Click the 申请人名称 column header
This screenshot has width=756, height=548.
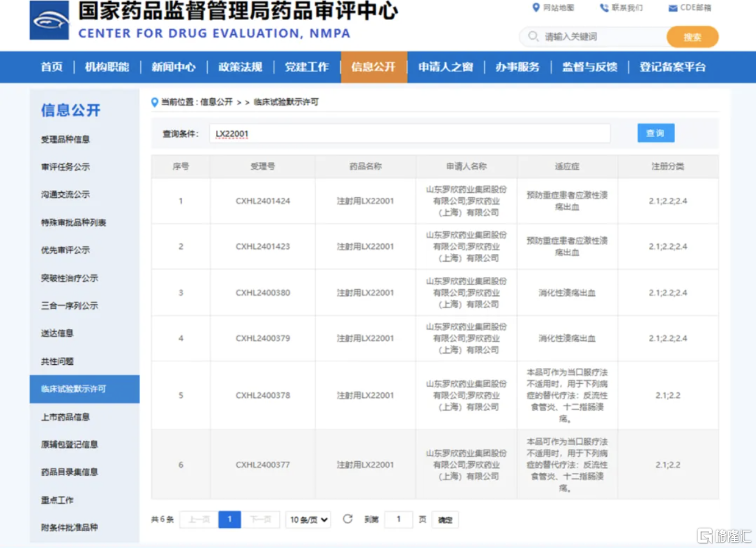(467, 166)
